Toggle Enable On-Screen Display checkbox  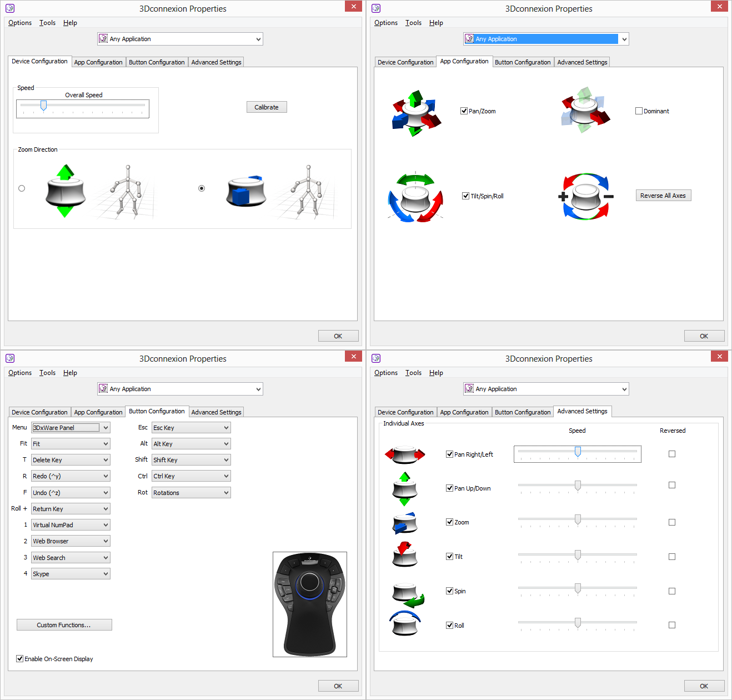pyautogui.click(x=20, y=659)
